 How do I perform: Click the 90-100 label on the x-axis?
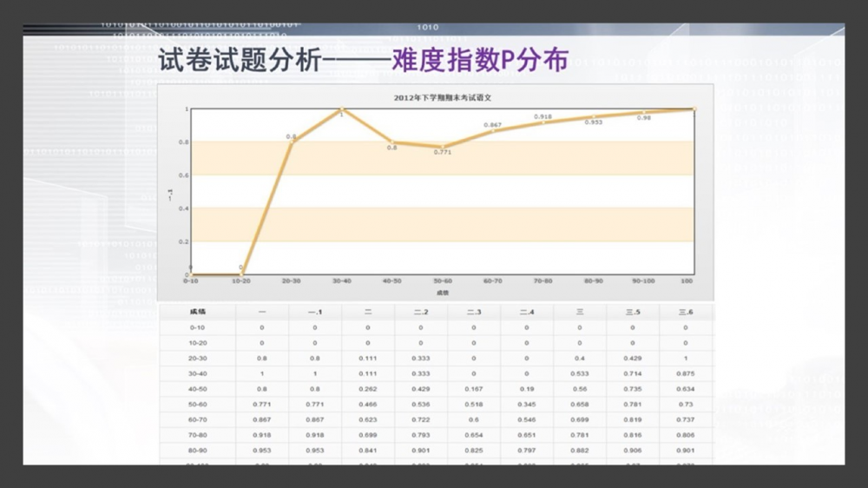tap(644, 281)
